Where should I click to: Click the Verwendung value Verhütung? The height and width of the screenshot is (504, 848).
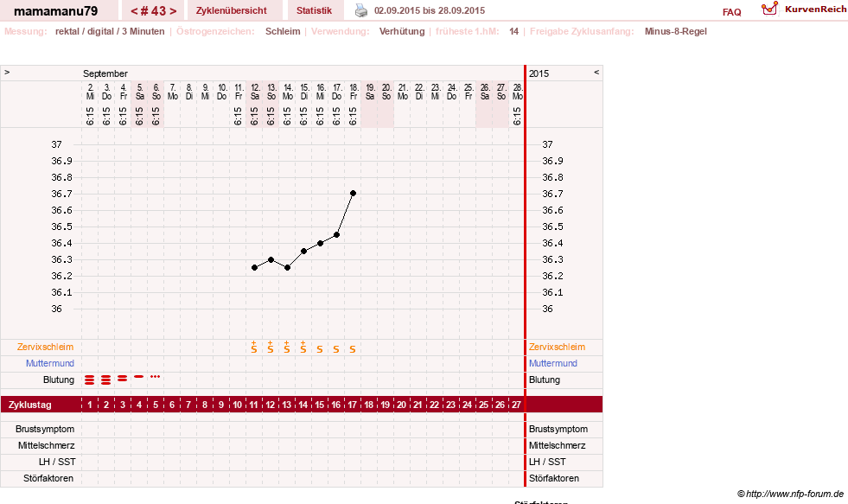402,31
